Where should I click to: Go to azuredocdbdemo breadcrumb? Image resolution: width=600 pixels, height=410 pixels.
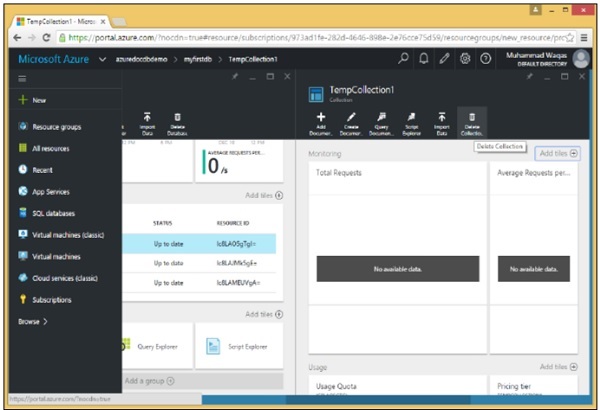141,59
